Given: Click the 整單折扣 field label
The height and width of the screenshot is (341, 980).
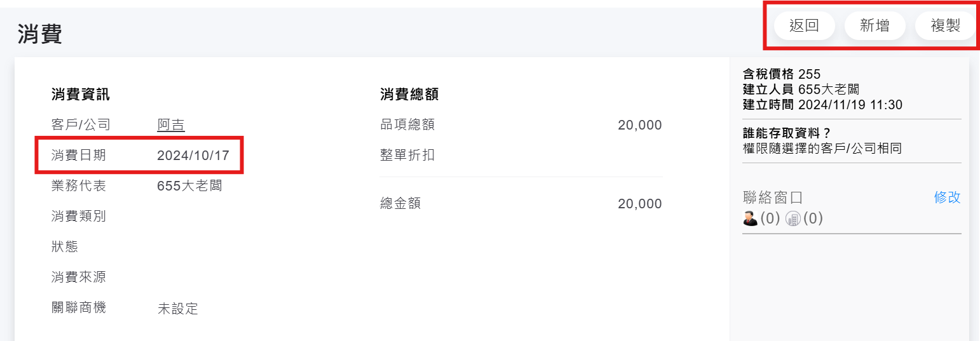Looking at the screenshot, I should click(x=407, y=155).
